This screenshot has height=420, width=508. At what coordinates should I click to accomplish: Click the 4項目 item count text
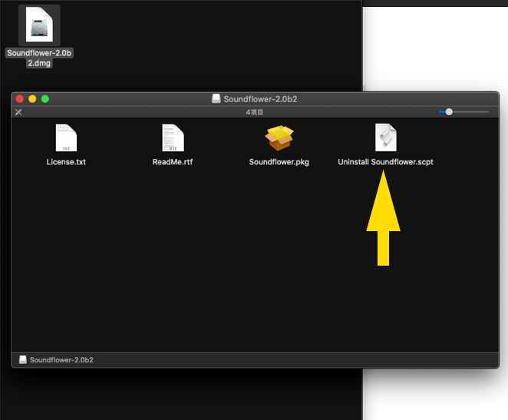254,112
